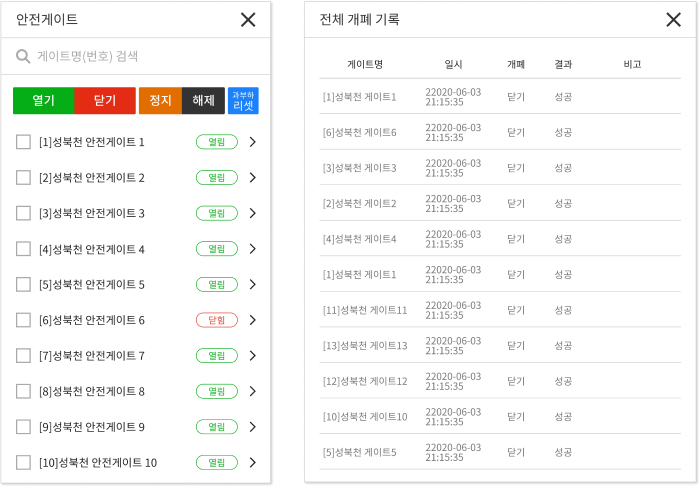Click the 게이트명 column header
This screenshot has height=488, width=700.
[365, 64]
